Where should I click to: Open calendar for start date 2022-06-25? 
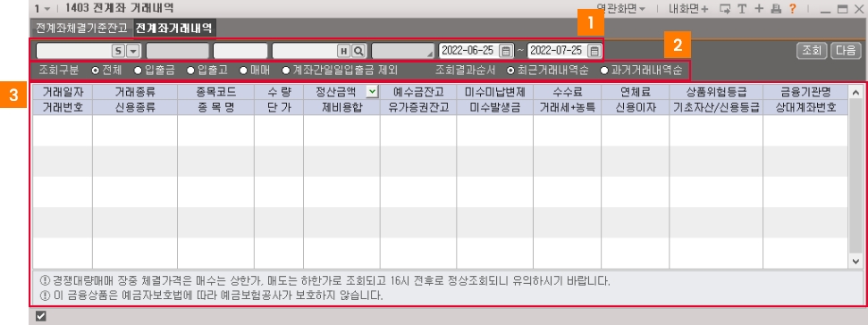click(505, 51)
